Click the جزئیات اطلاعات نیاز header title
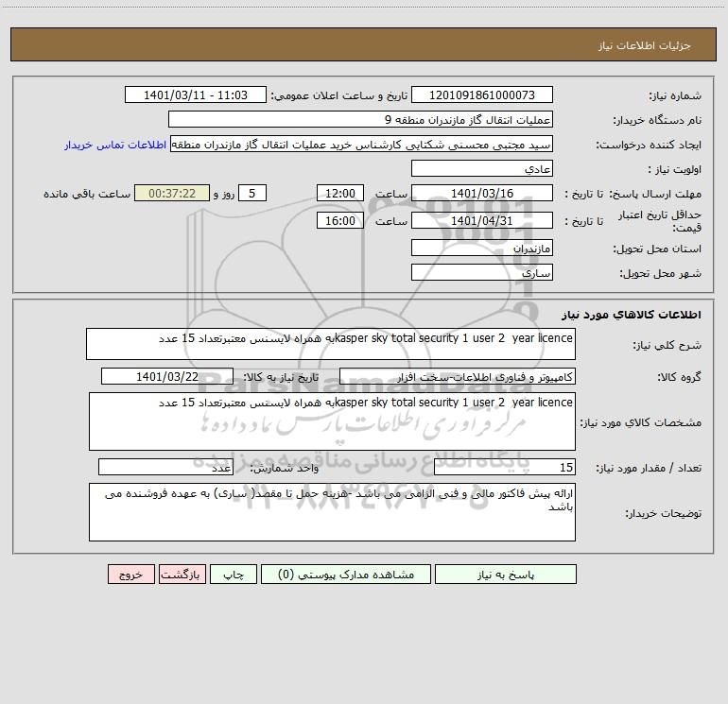This screenshot has width=728, height=704. coord(645,45)
